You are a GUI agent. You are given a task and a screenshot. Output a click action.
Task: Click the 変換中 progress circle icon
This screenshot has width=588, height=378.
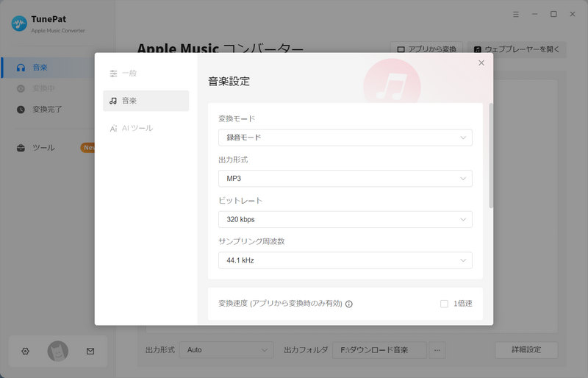click(21, 88)
